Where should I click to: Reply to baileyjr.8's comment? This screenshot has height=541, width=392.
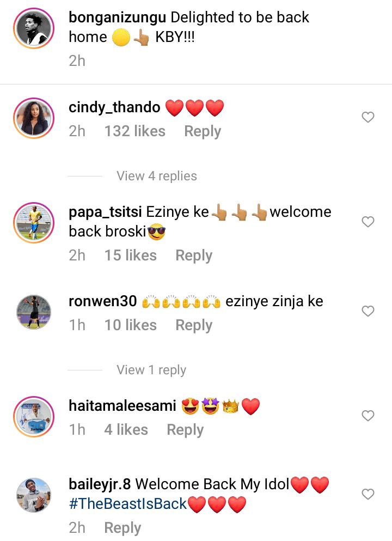pyautogui.click(x=122, y=528)
